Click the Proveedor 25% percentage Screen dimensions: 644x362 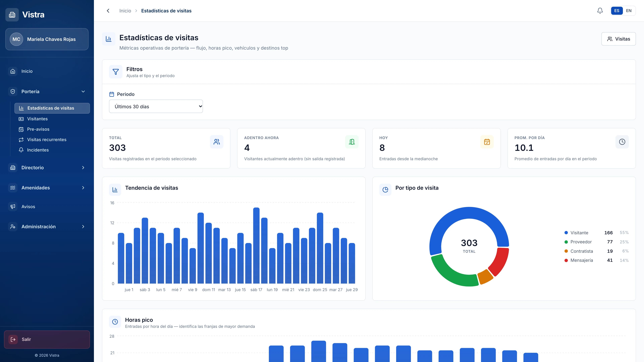pyautogui.click(x=624, y=242)
